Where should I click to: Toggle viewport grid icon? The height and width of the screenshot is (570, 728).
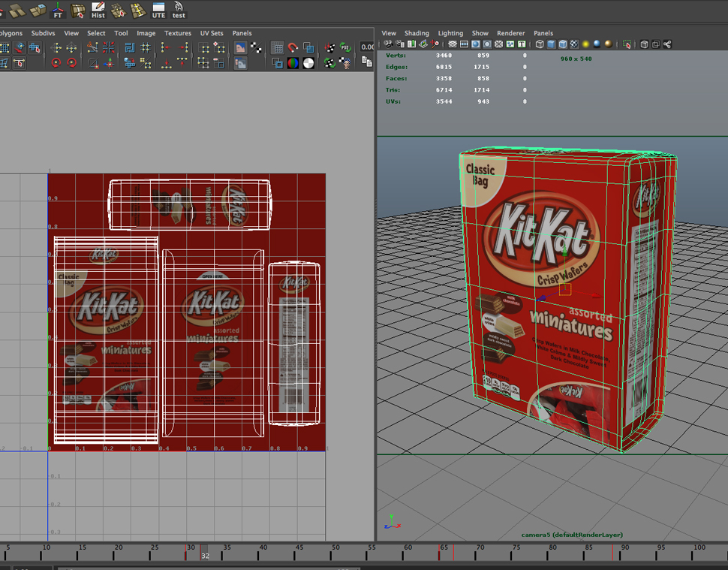click(x=453, y=44)
